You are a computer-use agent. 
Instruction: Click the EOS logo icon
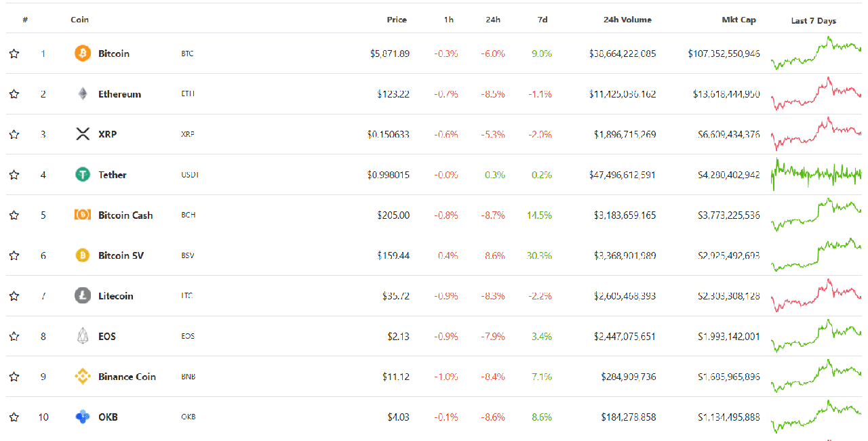(x=82, y=336)
